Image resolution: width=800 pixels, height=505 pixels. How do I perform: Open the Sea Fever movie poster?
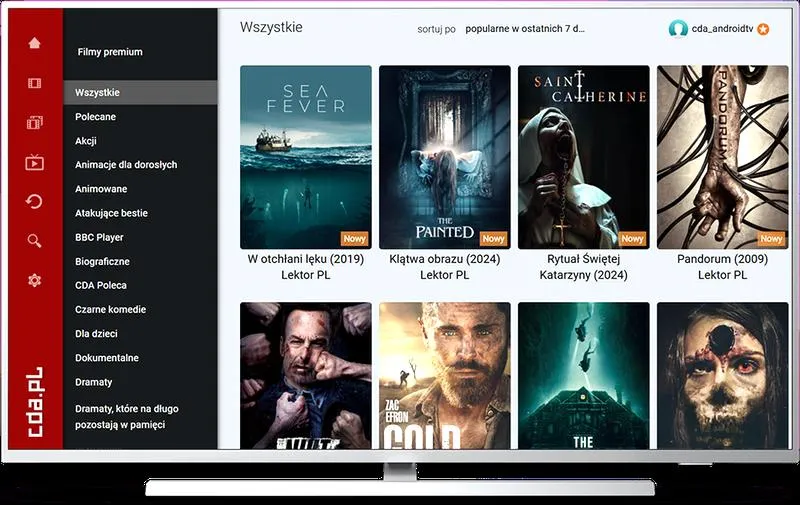click(x=306, y=157)
